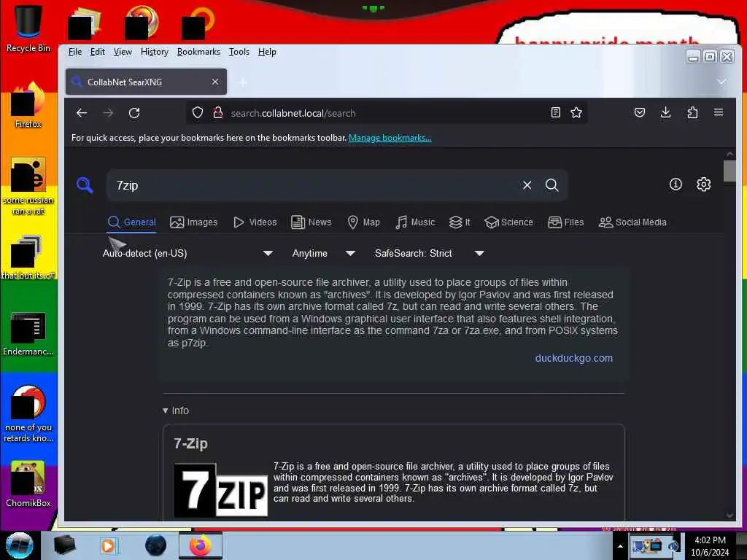Clear the 7zip search query with X
Screen dimensions: 747x560
point(527,185)
